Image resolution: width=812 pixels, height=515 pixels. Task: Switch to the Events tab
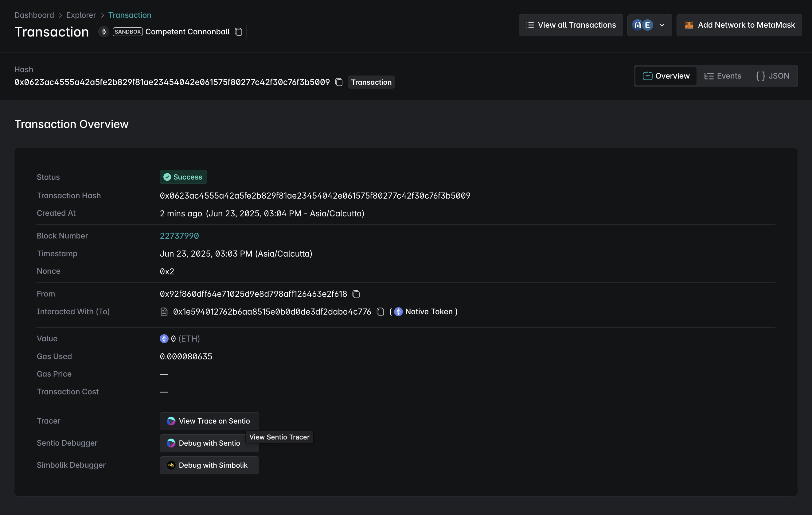723,76
